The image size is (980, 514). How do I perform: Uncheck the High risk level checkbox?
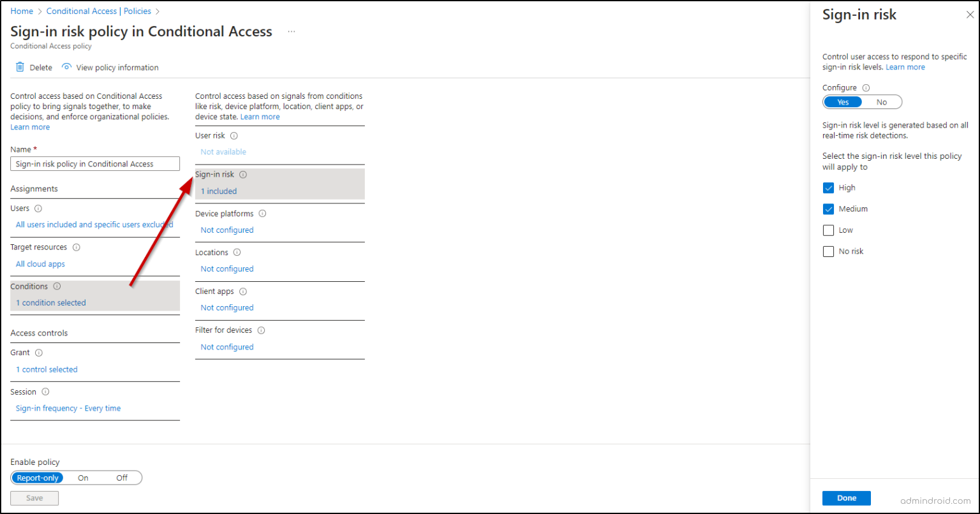click(828, 187)
